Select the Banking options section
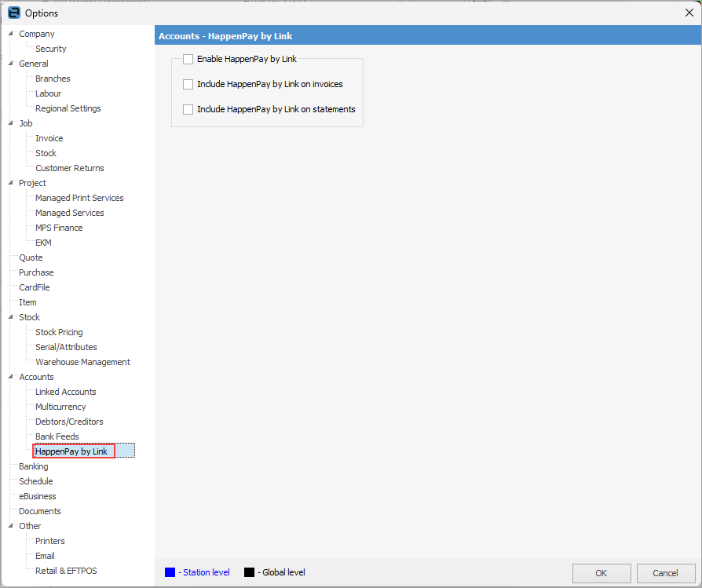The width and height of the screenshot is (702, 588). tap(34, 466)
